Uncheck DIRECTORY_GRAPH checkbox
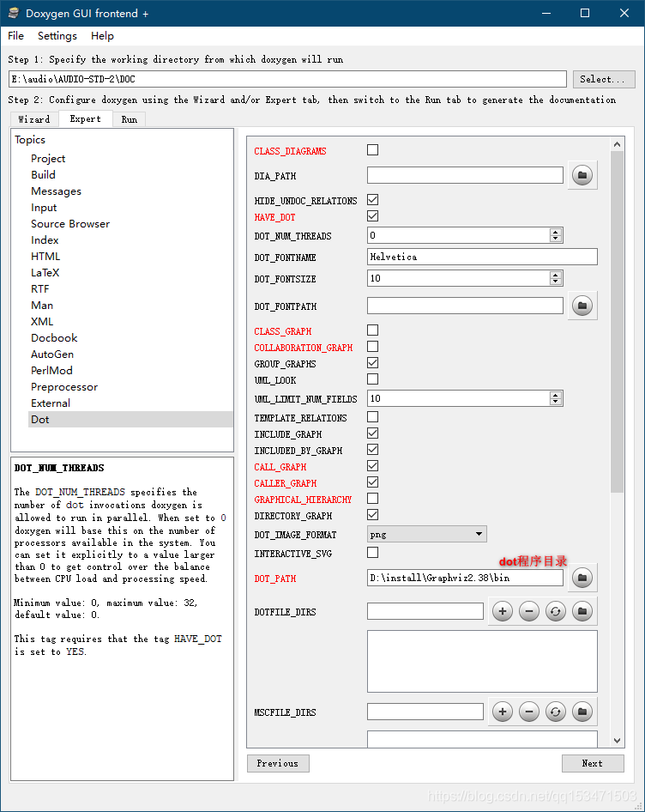This screenshot has width=645, height=812. coord(373,515)
